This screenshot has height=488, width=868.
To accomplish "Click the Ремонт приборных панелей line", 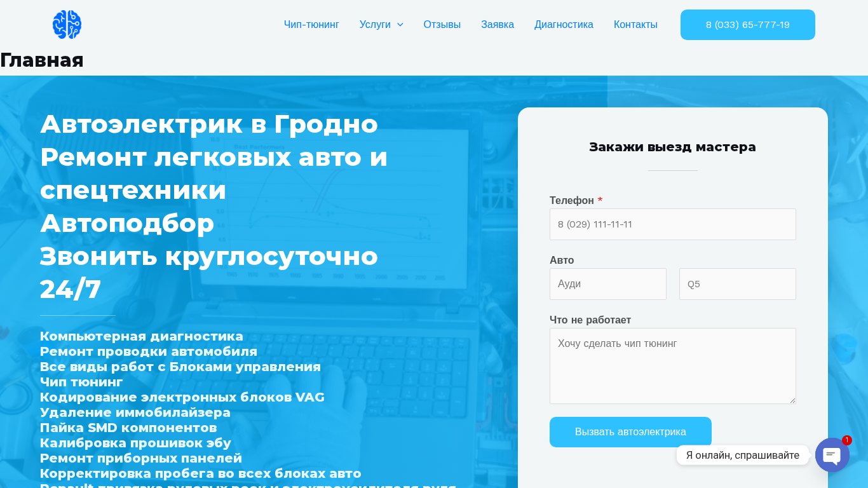I will [141, 458].
